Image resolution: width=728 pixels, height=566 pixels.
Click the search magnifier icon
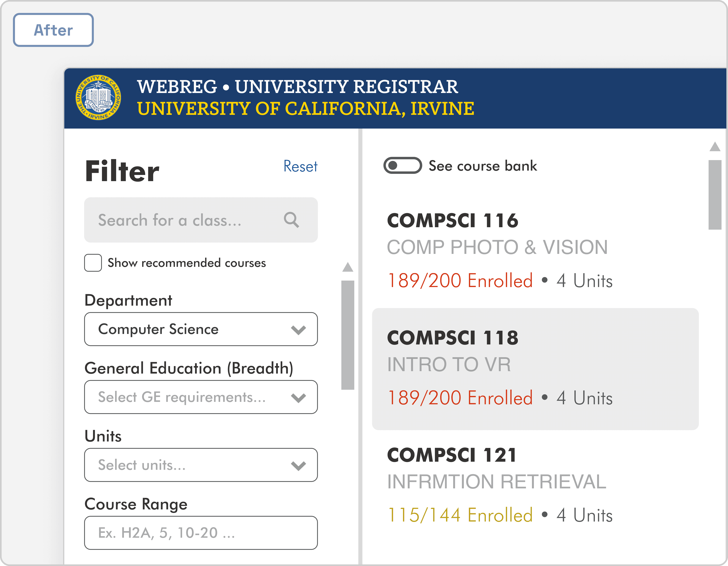click(291, 220)
